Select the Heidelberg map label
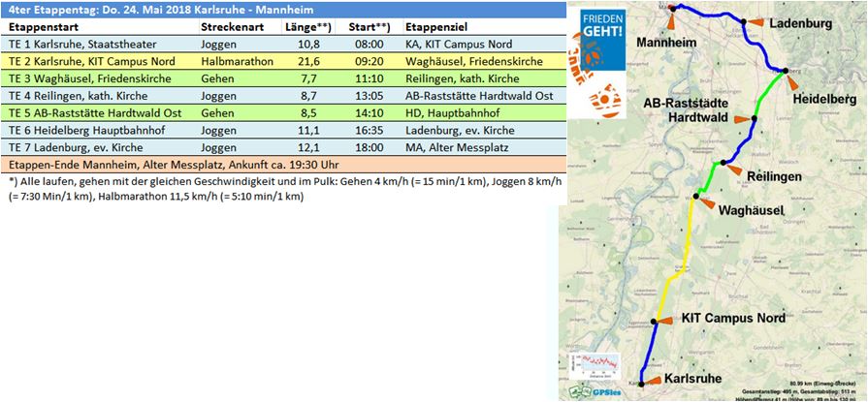The height and width of the screenshot is (402, 868). (824, 100)
